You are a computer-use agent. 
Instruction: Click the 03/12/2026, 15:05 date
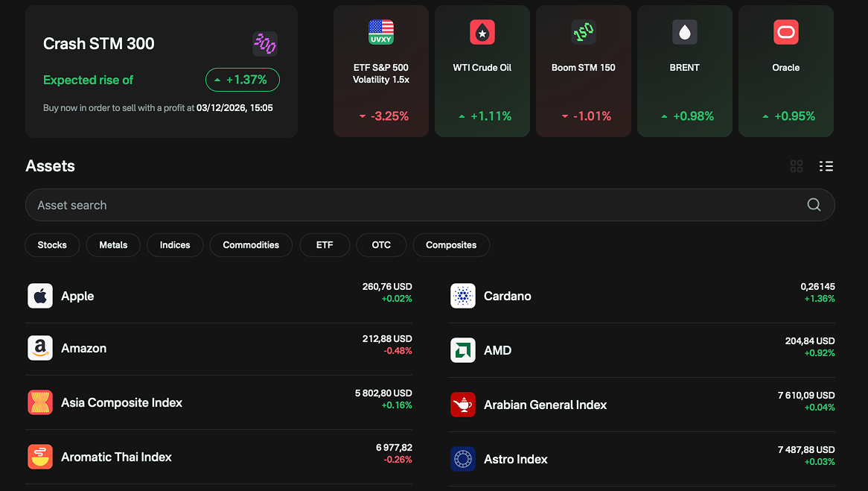point(234,107)
